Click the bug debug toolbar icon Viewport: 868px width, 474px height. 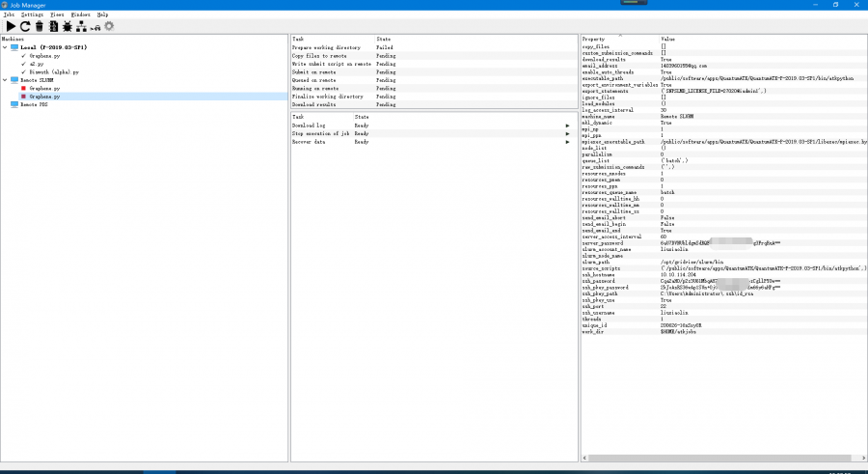click(x=68, y=26)
